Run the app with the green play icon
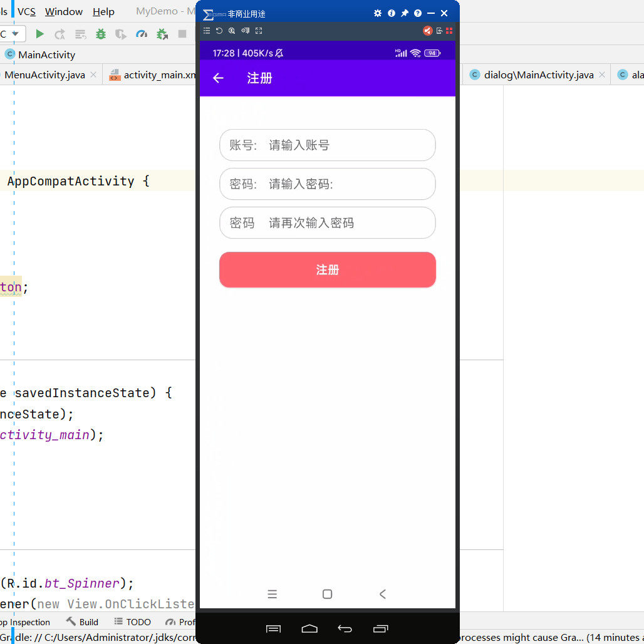644x644 pixels. (39, 34)
